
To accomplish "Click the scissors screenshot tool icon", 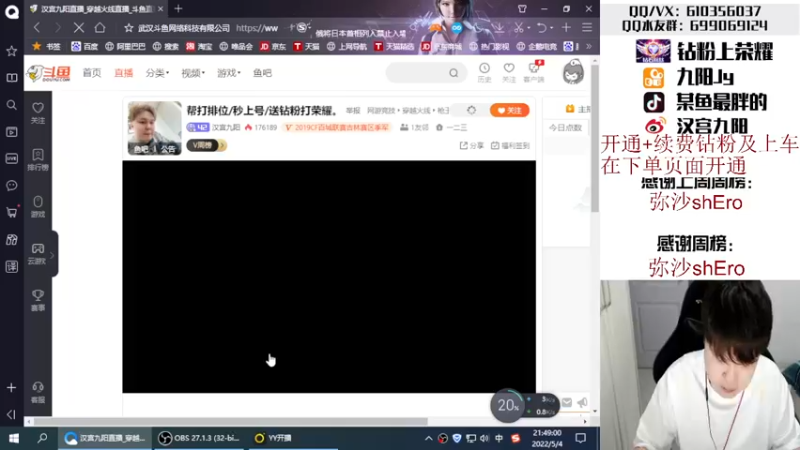I will coord(519,28).
